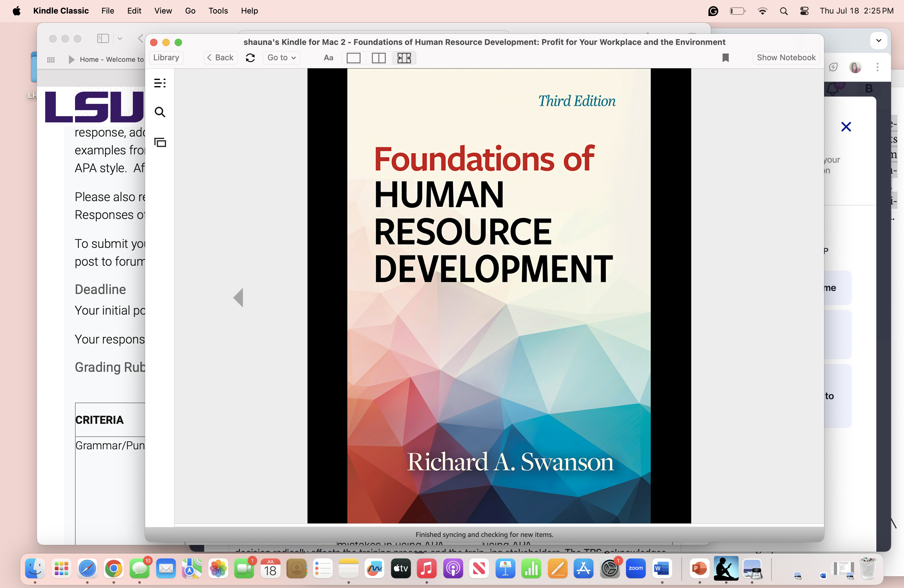Switch to single column view
The width and height of the screenshot is (904, 588).
click(353, 58)
